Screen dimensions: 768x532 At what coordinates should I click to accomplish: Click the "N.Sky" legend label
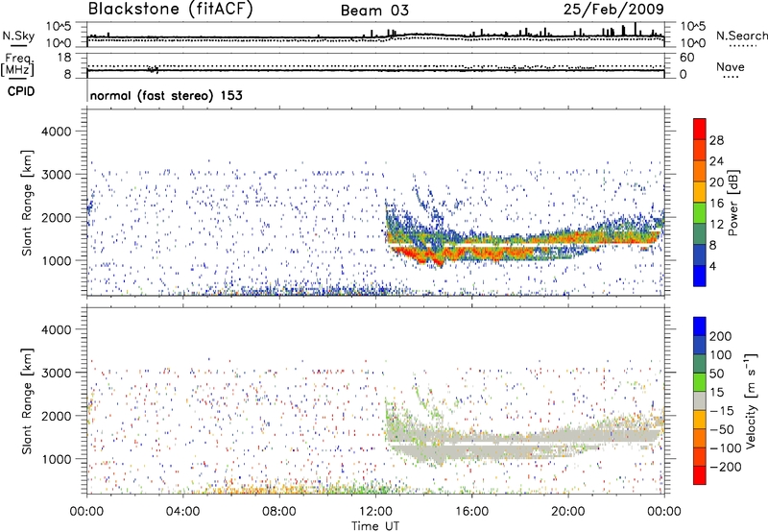18,36
